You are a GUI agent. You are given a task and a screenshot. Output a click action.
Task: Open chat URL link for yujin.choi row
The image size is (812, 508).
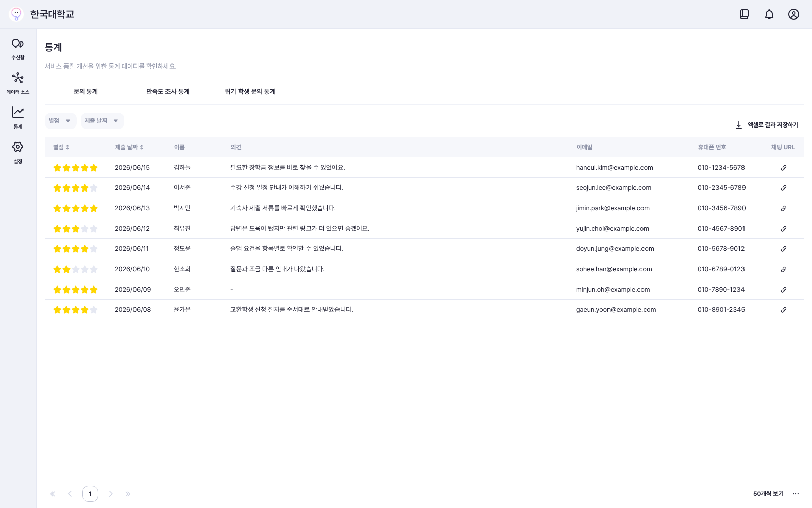pos(784,229)
